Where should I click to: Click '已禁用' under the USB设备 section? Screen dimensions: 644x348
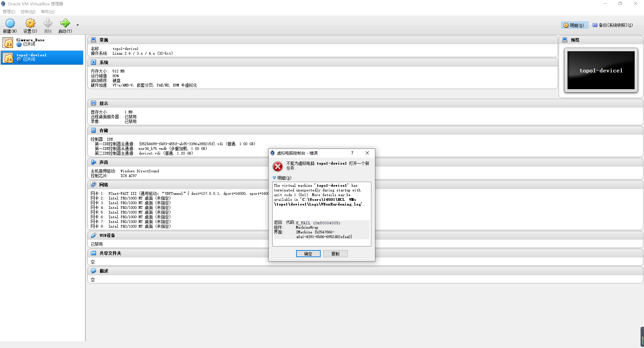tap(97, 244)
